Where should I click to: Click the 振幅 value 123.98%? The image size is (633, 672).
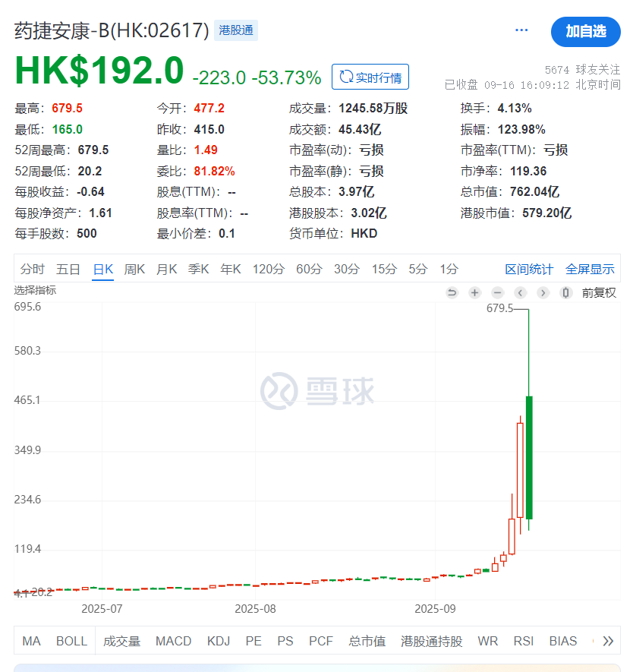click(x=521, y=129)
